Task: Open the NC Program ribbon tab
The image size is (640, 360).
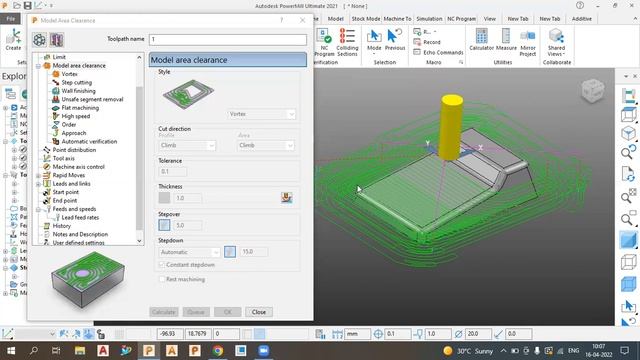Action: pos(461,19)
